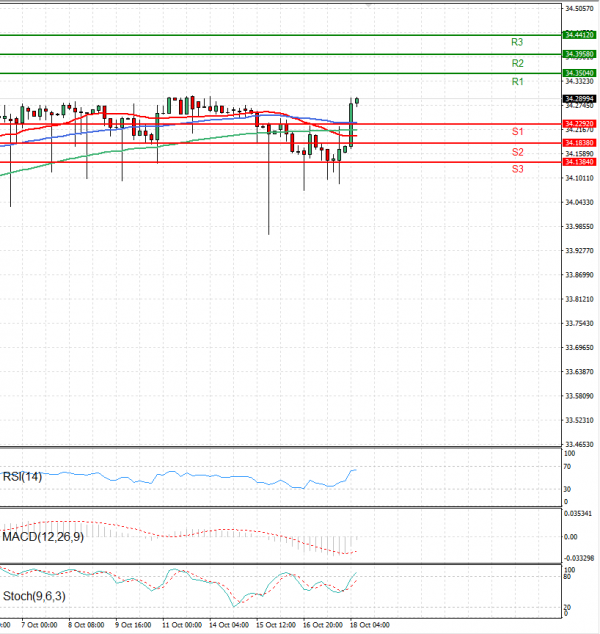
Task: Click the chart shift triangle at top
Action: [x=368, y=5]
